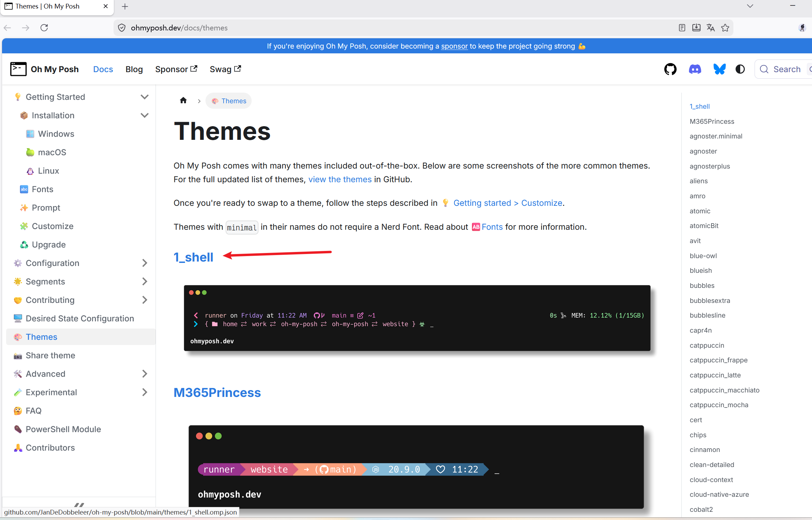812x520 pixels.
Task: Open Contributors page in the sidebar
Action: (50, 448)
